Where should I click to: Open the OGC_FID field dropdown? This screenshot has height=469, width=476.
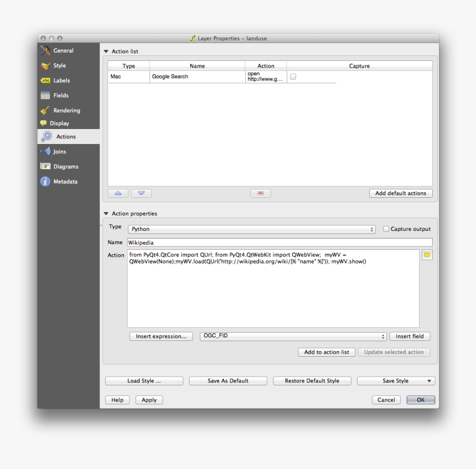click(x=293, y=336)
